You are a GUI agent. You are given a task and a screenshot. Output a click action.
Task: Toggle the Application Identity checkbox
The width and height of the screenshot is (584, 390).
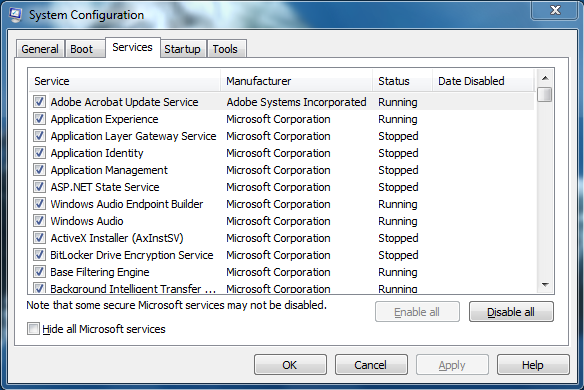click(39, 153)
